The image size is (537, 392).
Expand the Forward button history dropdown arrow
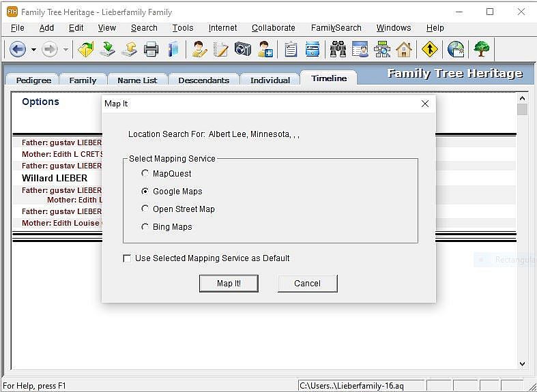66,49
